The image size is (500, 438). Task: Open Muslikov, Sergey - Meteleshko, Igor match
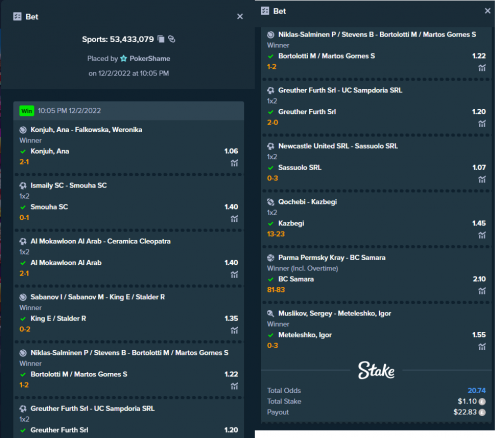335,313
